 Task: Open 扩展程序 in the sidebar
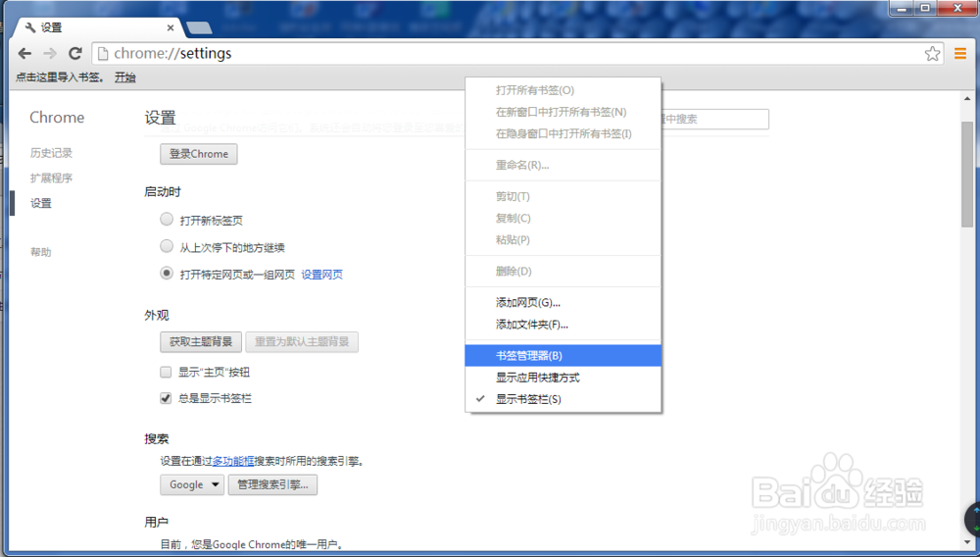tap(51, 178)
